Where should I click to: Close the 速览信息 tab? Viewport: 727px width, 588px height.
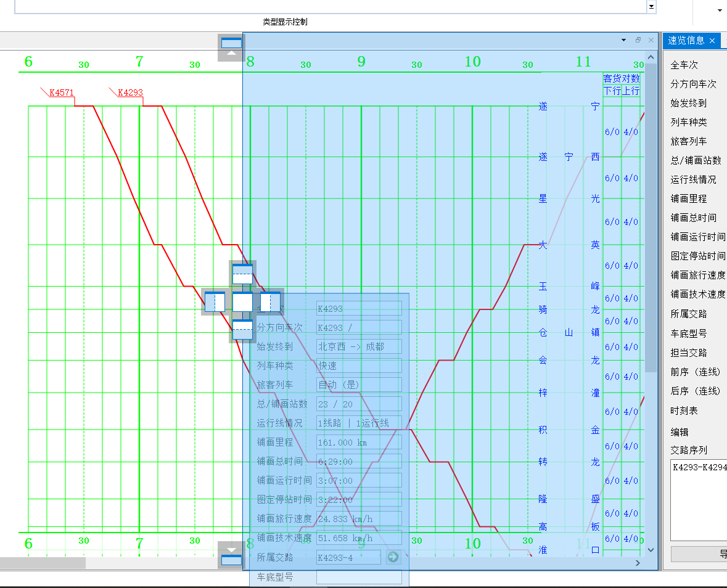pos(713,41)
